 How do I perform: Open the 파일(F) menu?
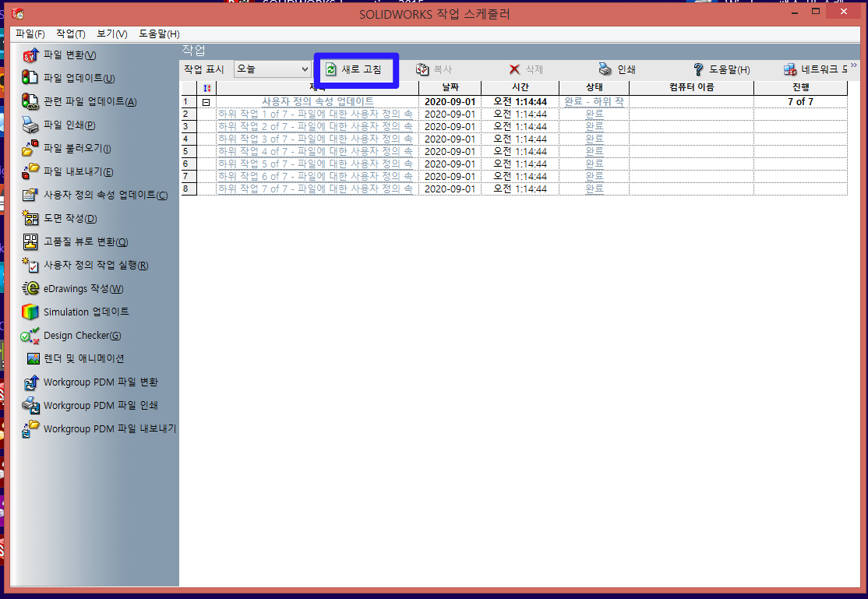click(30, 33)
